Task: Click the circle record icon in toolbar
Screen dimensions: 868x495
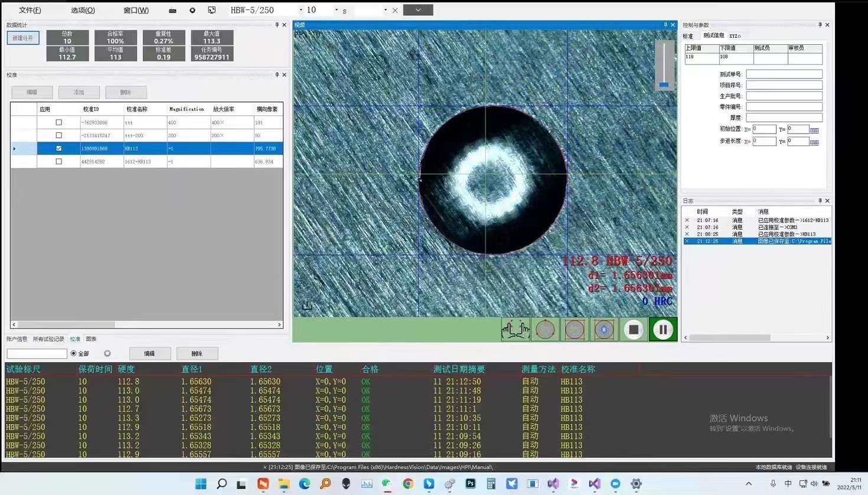Action: [192, 11]
